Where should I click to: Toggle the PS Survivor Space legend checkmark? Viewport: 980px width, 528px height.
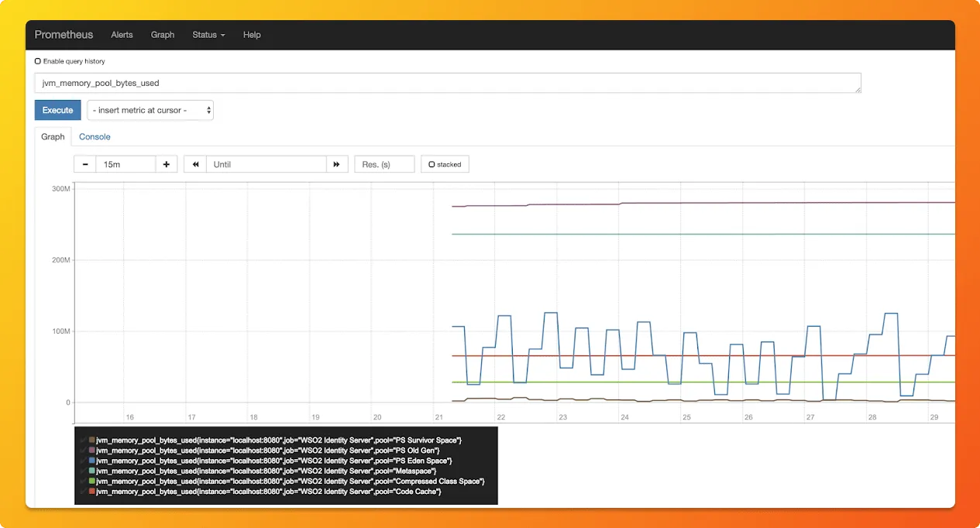point(83,440)
